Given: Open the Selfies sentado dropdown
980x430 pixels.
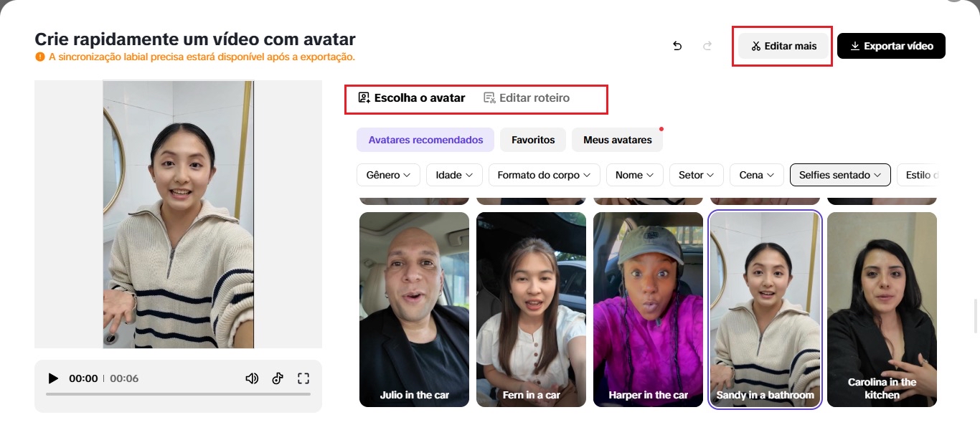Looking at the screenshot, I should tap(839, 175).
